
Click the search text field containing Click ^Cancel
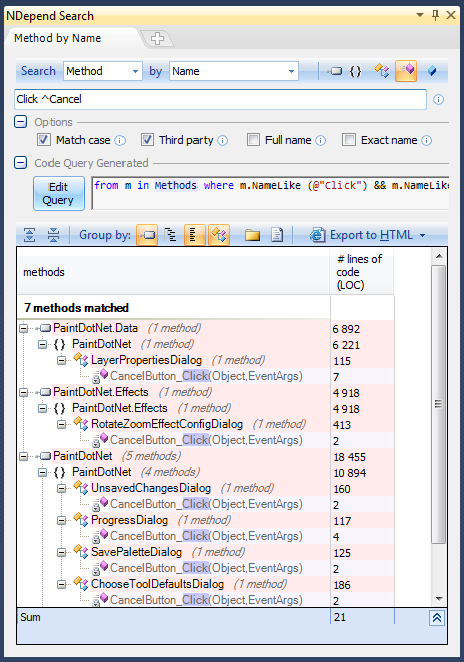[220, 99]
